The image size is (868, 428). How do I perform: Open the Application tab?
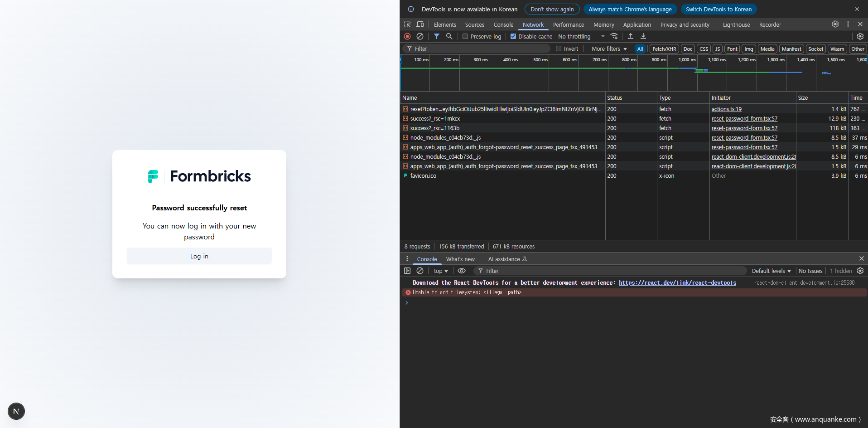[637, 25]
